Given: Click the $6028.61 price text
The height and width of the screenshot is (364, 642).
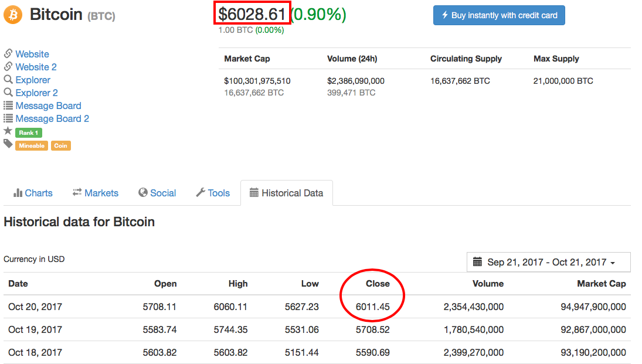Looking at the screenshot, I should 252,14.
